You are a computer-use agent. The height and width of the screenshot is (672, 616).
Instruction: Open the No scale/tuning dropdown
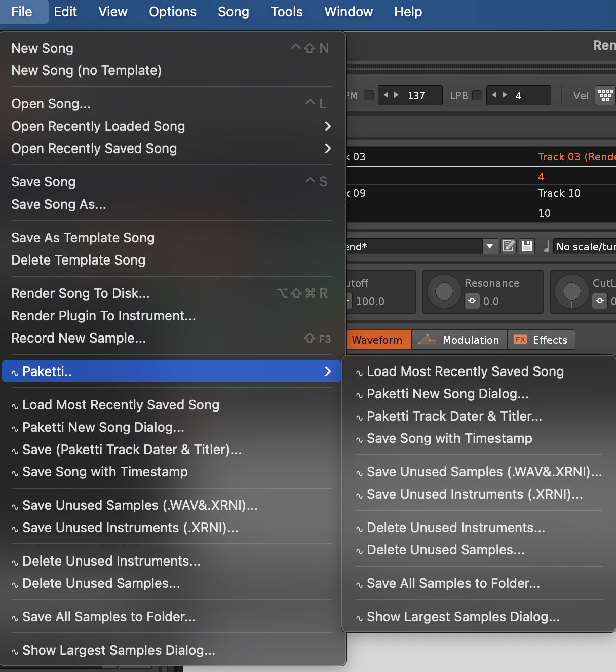pos(585,247)
